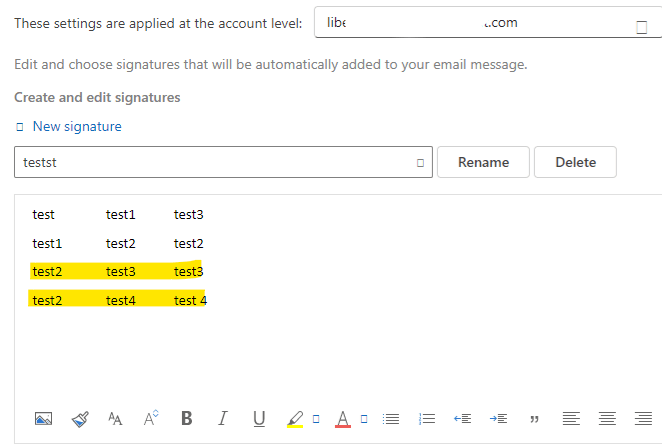Click 'test3' in the first signature row
Screen dimensions: 662x445
click(x=189, y=214)
